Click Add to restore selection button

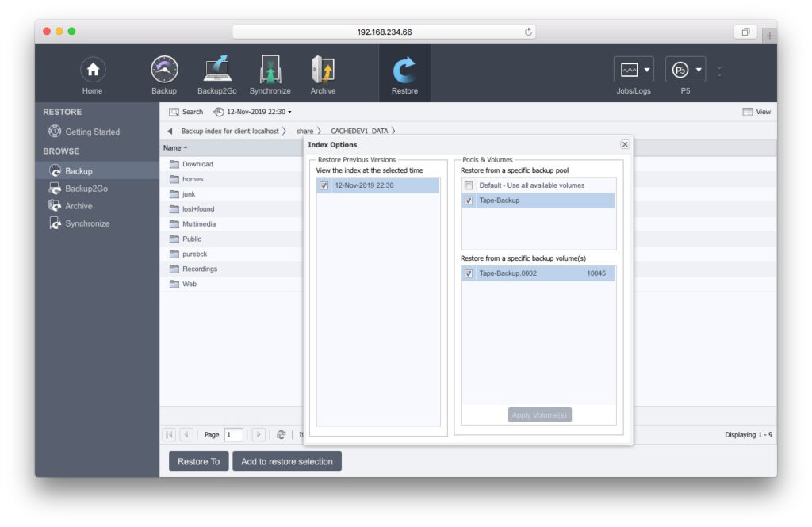pyautogui.click(x=286, y=461)
